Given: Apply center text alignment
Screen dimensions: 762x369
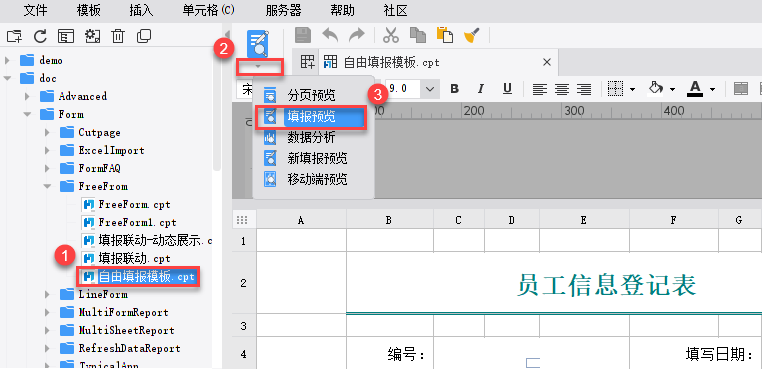Looking at the screenshot, I should [562, 89].
